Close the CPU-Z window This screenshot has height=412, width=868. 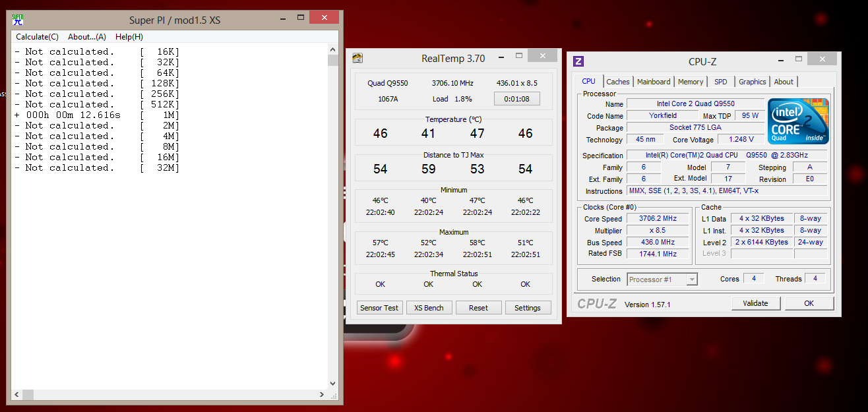(822, 59)
